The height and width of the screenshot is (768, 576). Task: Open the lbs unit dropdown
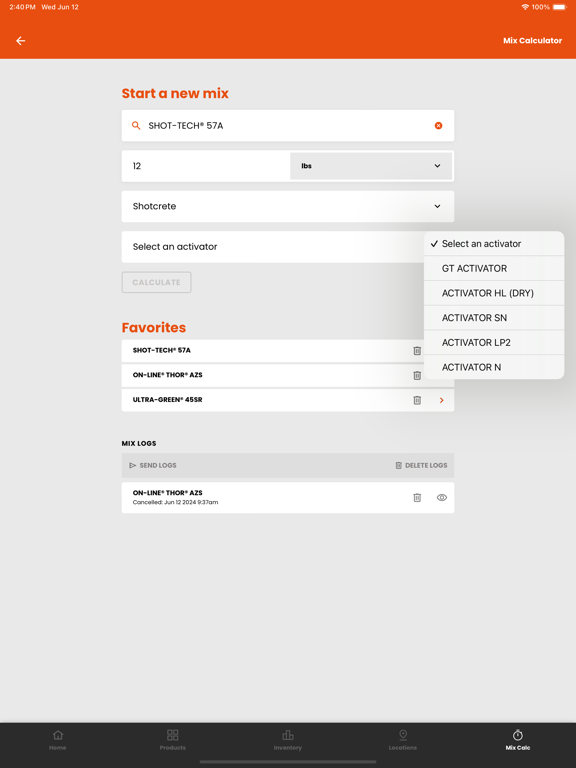(371, 166)
